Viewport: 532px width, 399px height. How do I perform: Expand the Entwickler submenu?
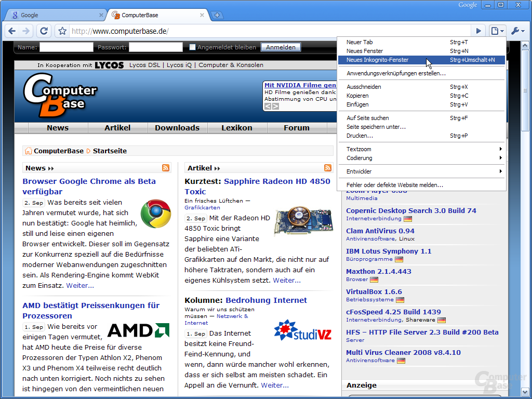421,171
